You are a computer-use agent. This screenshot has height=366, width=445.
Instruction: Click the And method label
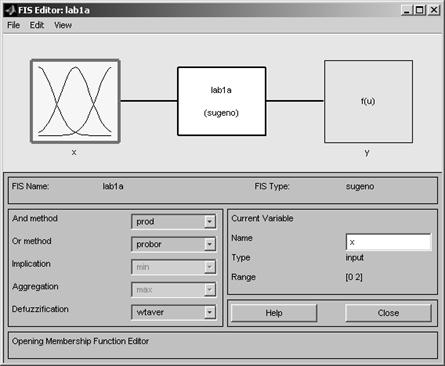[35, 218]
